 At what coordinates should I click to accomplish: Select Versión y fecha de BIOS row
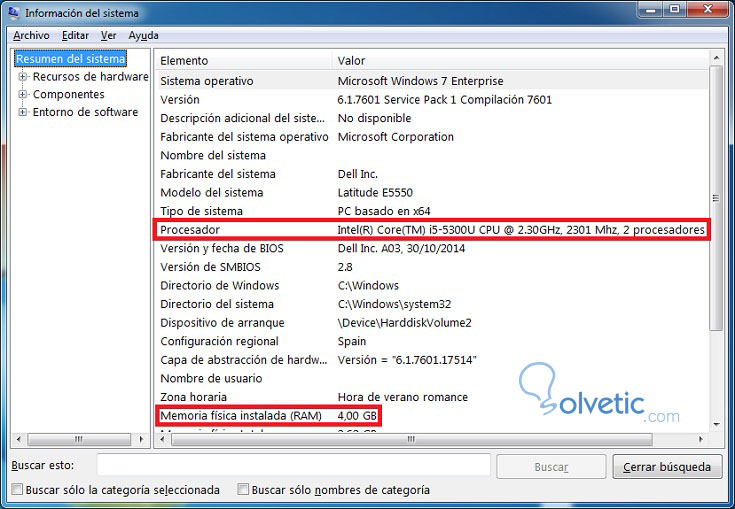coord(432,248)
